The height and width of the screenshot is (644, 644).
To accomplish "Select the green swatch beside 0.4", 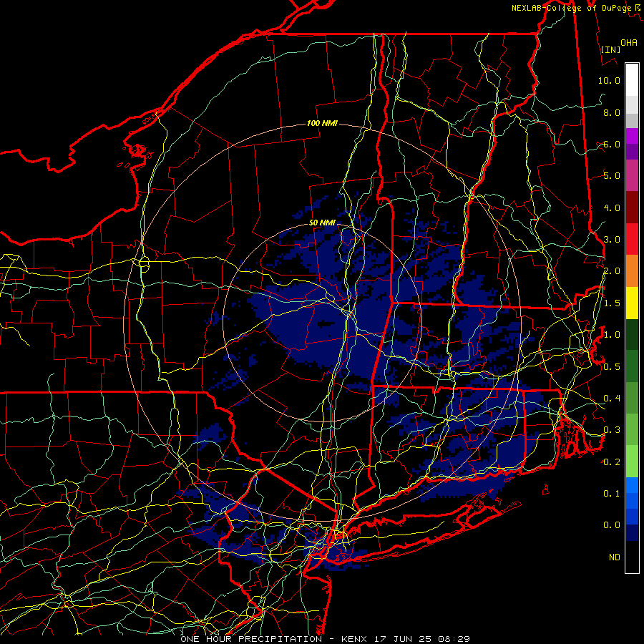I will [632, 398].
